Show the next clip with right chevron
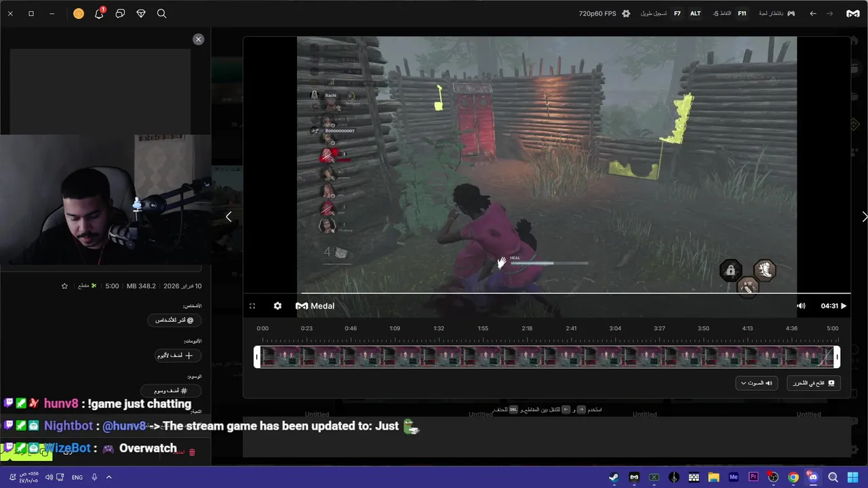The image size is (868, 488). pyautogui.click(x=864, y=217)
